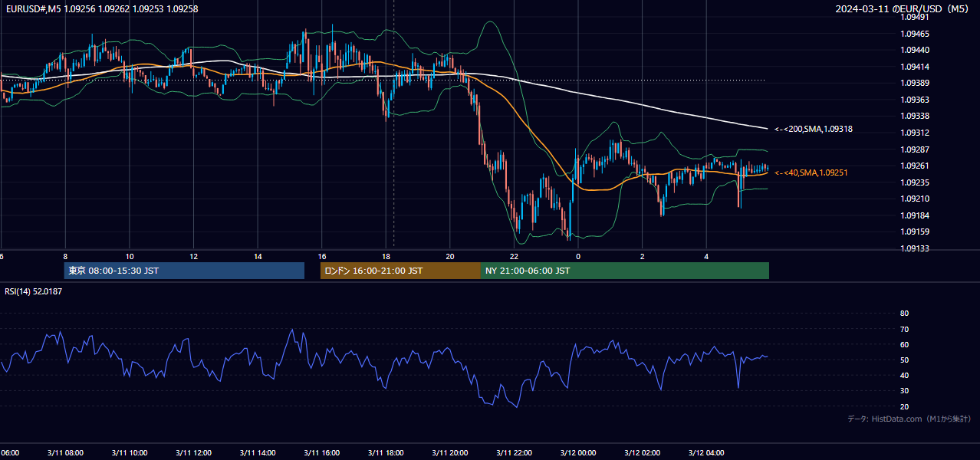Select the NY 21:00-06:00 JST session bar

[625, 271]
